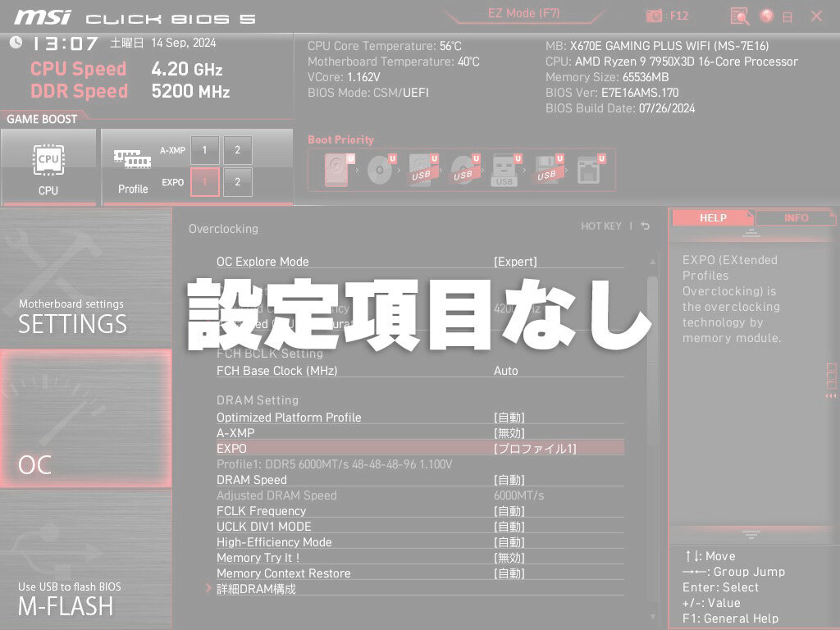The width and height of the screenshot is (840, 630).
Task: Click the CPU Speed 4.20 GHz value
Action: 186,69
